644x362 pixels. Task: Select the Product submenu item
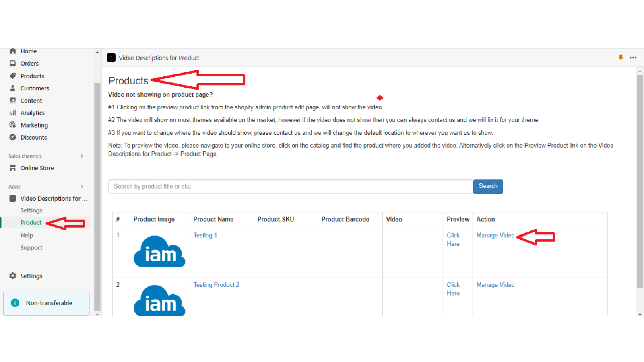[31, 222]
